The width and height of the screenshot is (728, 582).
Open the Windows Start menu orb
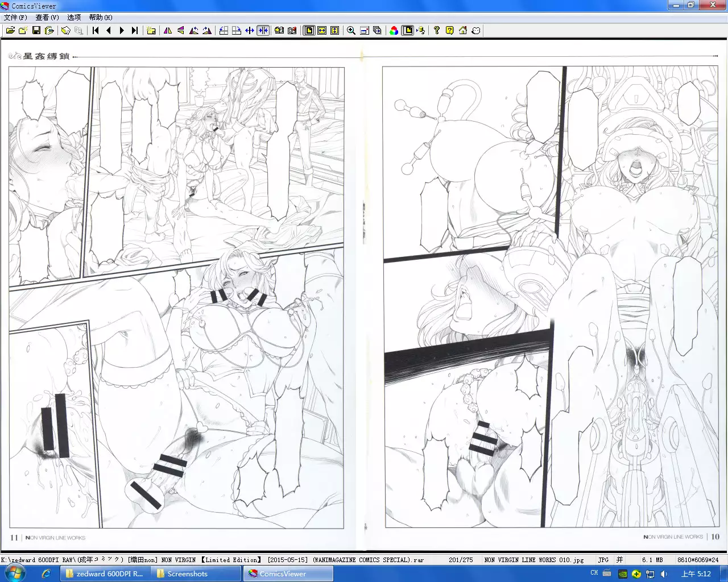pos(15,573)
